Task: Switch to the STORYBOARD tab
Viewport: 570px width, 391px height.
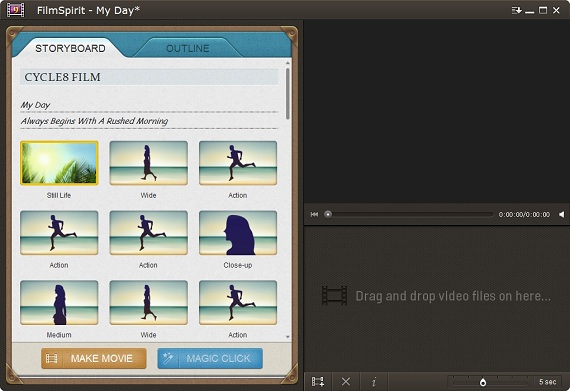Action: pos(70,48)
